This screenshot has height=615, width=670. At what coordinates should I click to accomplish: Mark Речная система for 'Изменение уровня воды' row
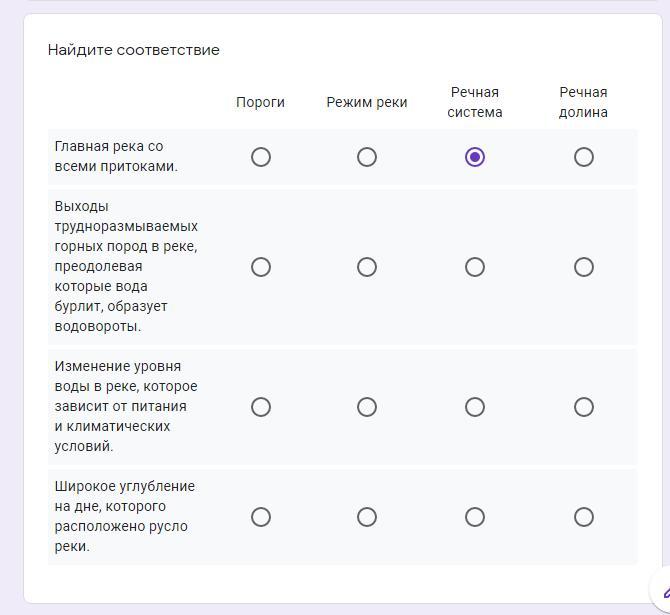click(x=475, y=407)
